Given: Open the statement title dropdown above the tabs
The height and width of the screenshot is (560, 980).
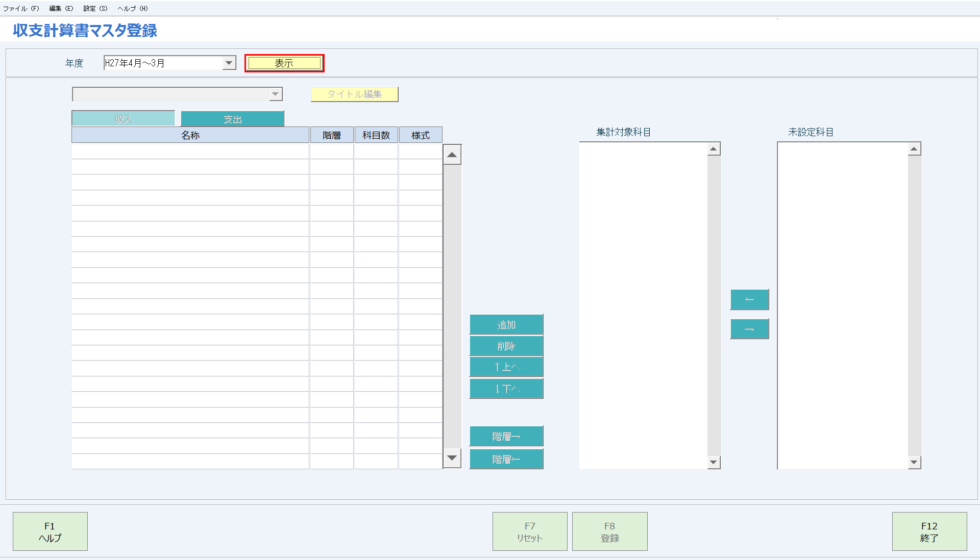Looking at the screenshot, I should click(275, 94).
